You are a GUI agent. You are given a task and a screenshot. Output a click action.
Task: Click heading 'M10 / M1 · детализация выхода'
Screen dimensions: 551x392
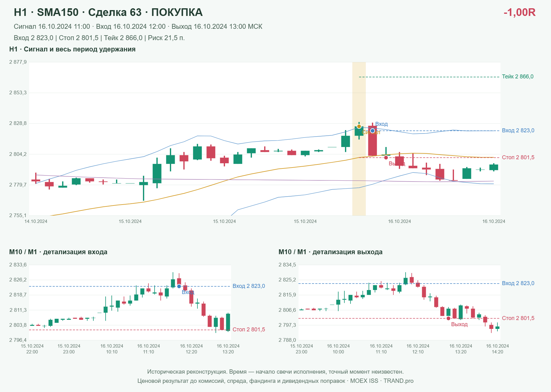coord(330,252)
